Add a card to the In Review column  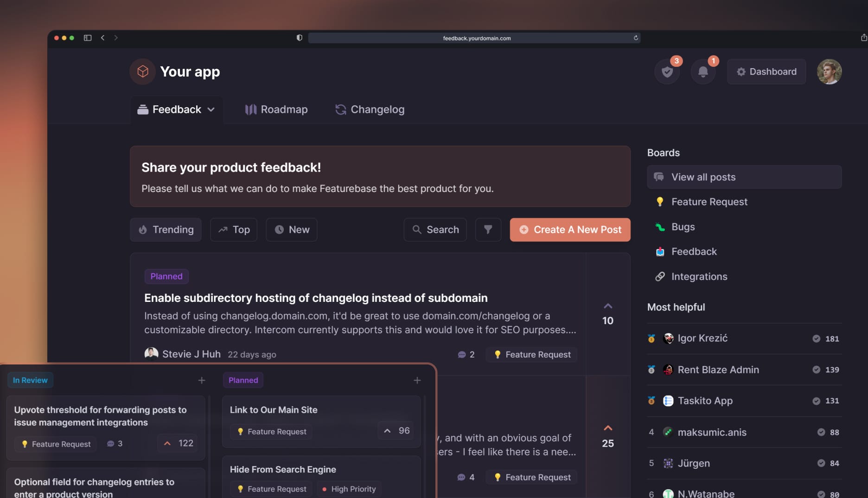point(202,380)
